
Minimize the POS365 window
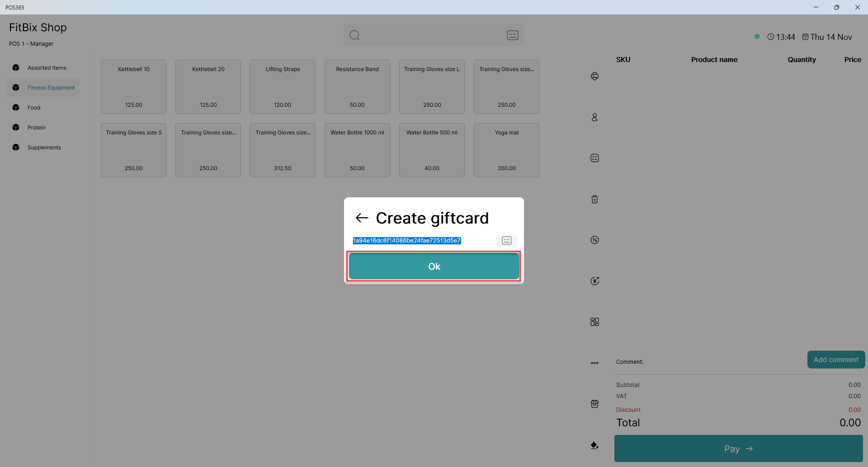coord(816,7)
